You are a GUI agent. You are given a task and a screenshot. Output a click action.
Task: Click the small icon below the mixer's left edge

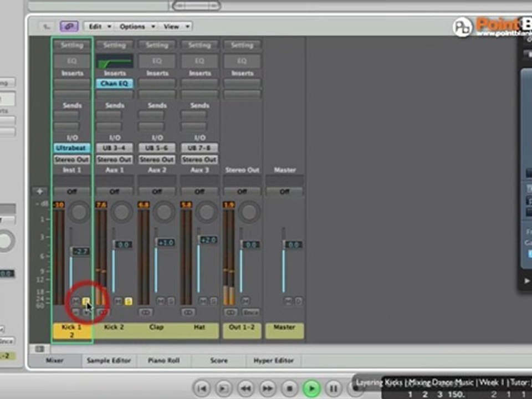[x=39, y=349]
